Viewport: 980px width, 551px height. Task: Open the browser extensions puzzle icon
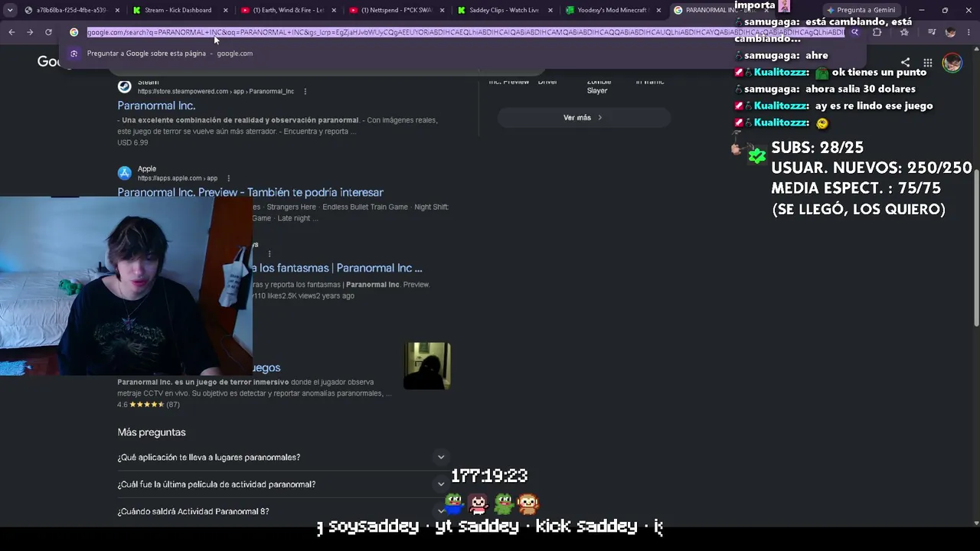[877, 32]
